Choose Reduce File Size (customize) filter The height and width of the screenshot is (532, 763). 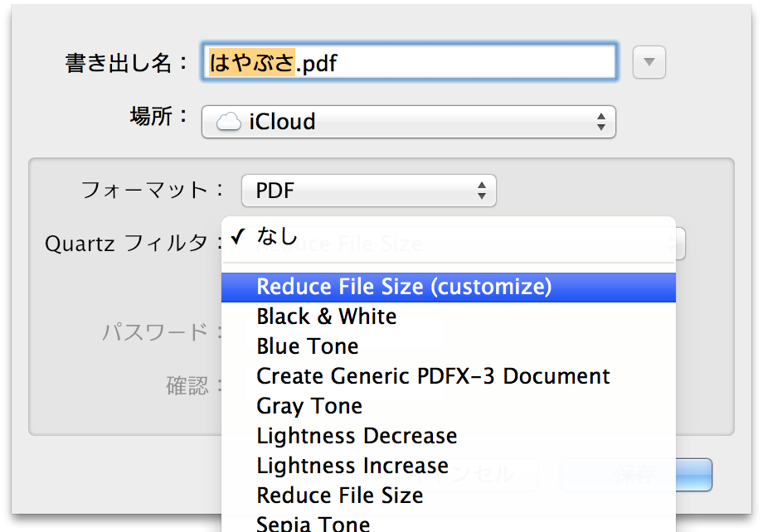(448, 287)
